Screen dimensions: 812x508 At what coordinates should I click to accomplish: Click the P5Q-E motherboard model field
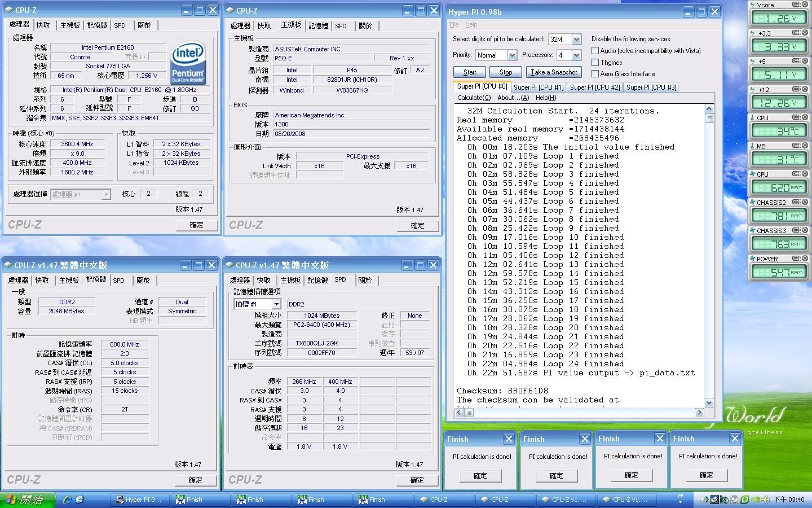(x=323, y=58)
